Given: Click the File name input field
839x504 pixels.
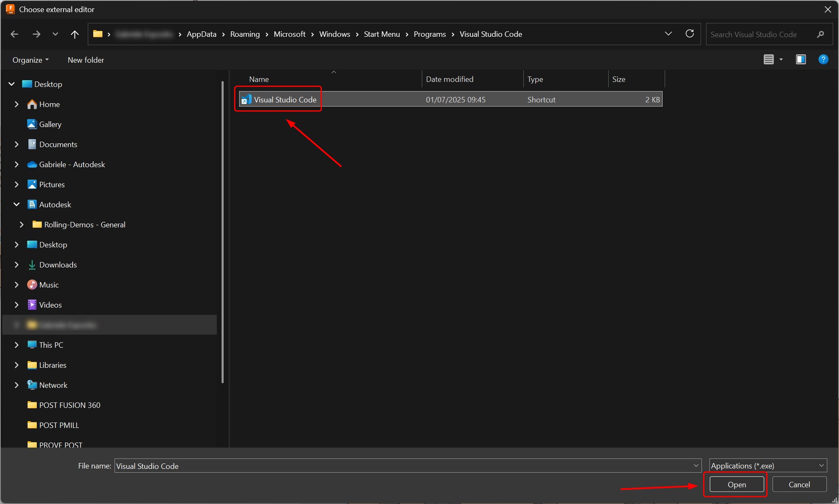Looking at the screenshot, I should 376,466.
